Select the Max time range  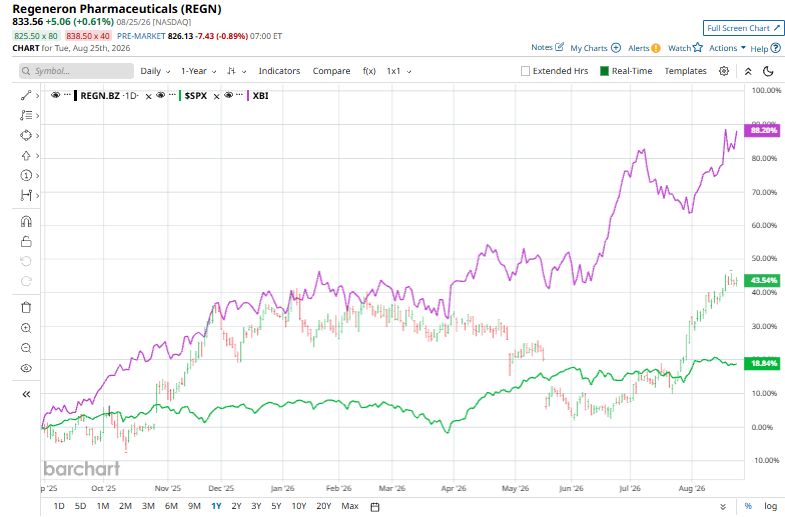(350, 506)
